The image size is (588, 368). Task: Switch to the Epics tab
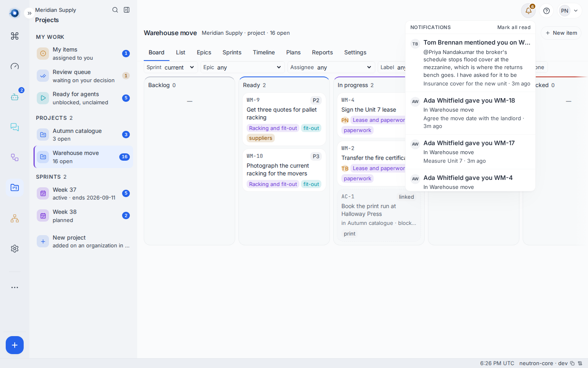[204, 52]
